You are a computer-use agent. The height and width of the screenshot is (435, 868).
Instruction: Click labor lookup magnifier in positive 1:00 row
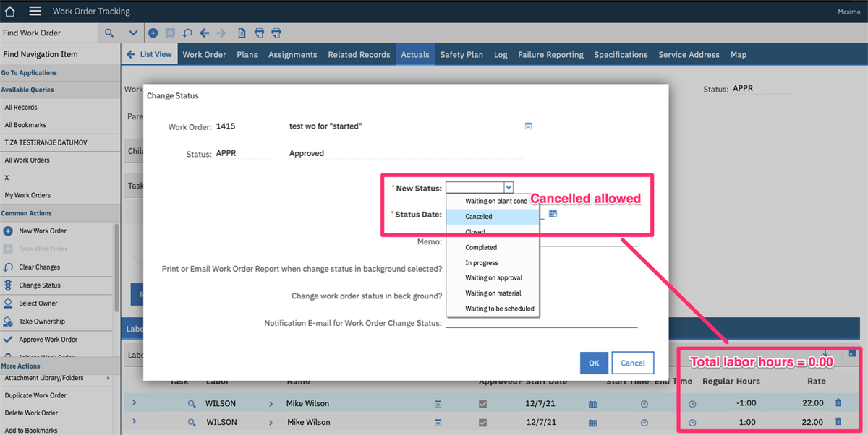192,423
